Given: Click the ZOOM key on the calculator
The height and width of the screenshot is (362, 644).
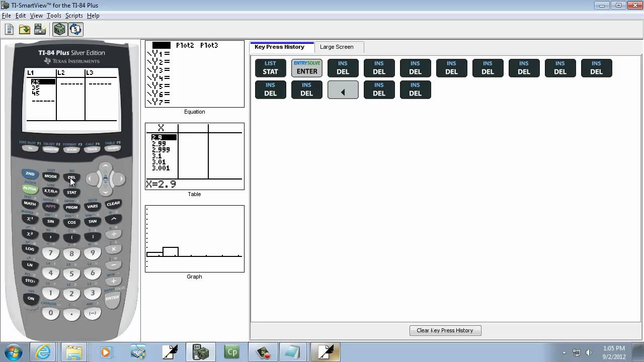Looking at the screenshot, I should (72, 150).
